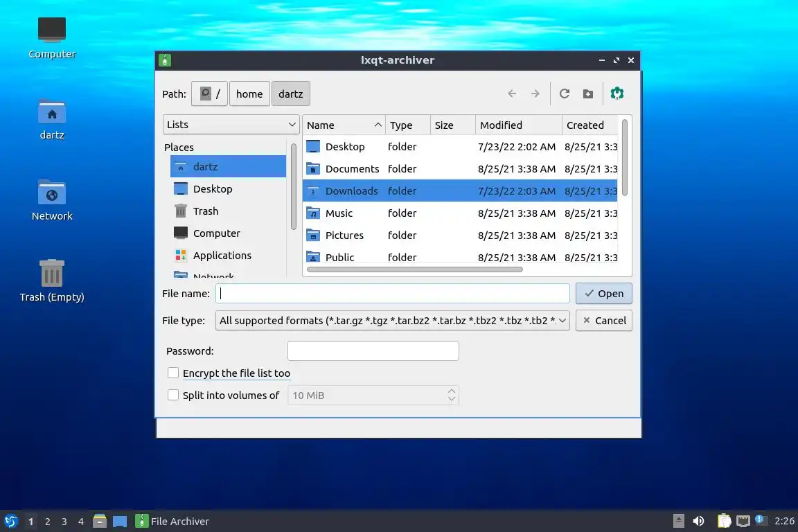The image size is (798, 532).
Task: Click the green options icon in path toolbar
Action: click(x=617, y=93)
